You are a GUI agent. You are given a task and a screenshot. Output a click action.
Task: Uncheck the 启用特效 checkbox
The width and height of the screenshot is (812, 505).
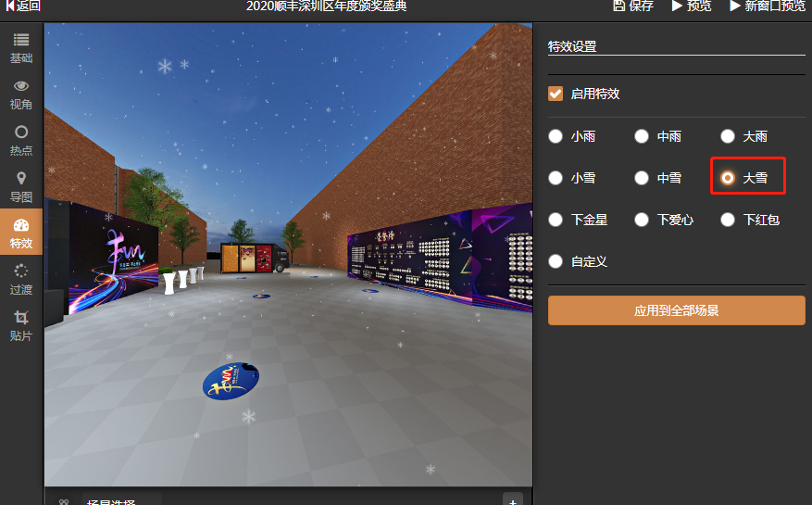click(x=556, y=94)
